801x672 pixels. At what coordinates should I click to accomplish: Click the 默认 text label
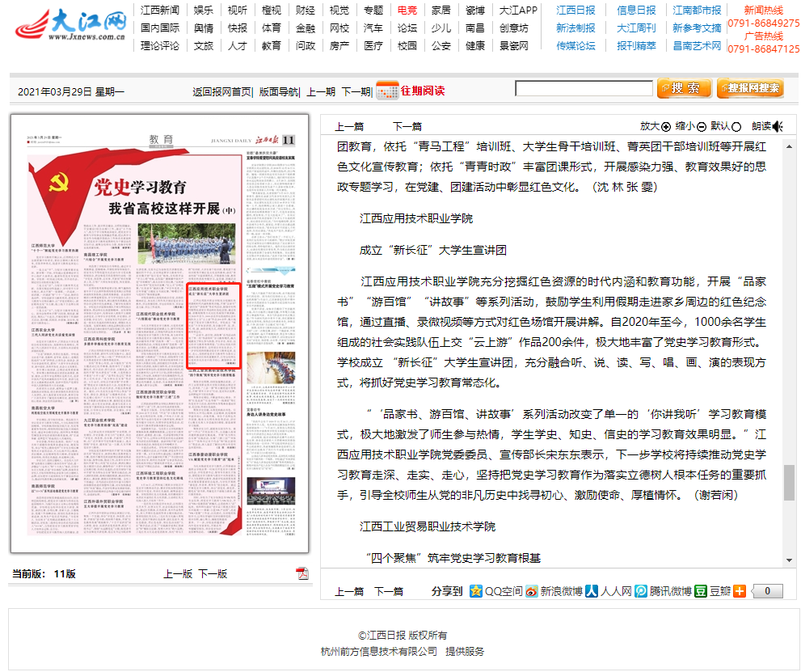[720, 126]
